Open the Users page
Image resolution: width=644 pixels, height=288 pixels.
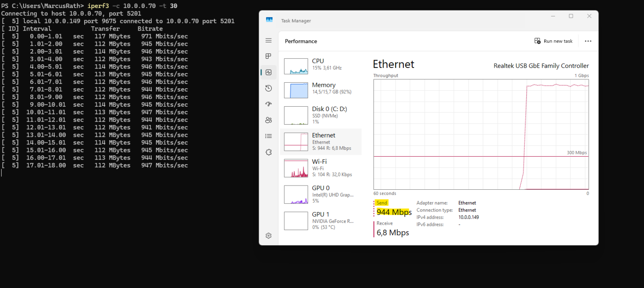268,120
